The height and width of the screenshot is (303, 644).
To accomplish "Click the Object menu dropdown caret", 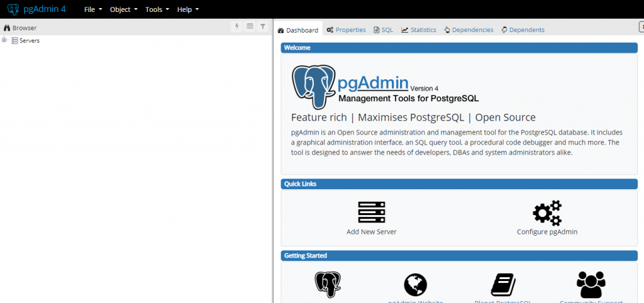I will [x=136, y=9].
